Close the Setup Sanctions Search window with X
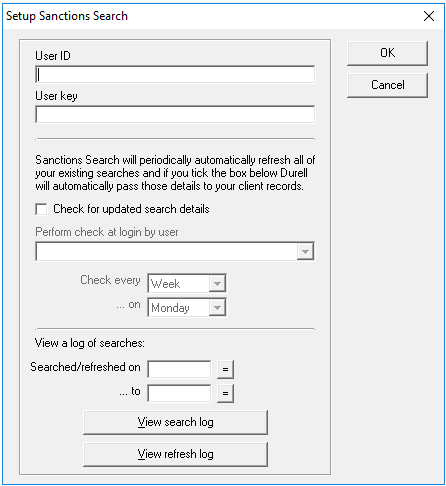446x486 pixels. point(429,16)
